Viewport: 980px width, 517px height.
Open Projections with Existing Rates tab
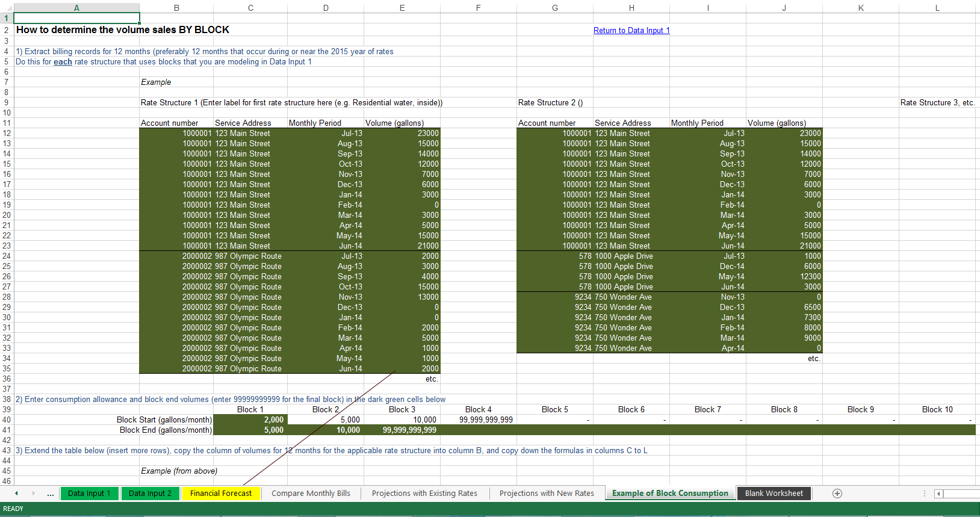tap(424, 494)
